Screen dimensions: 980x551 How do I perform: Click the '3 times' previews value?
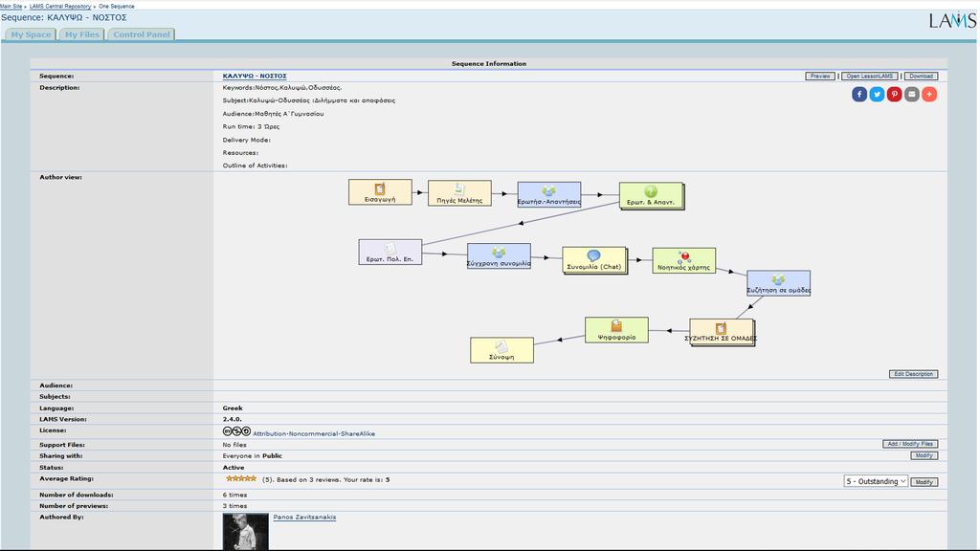coord(234,506)
